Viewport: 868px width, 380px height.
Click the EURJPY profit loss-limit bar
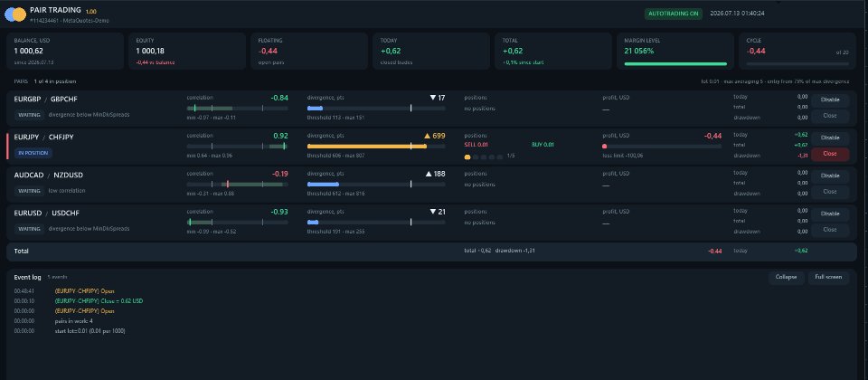tap(662, 147)
